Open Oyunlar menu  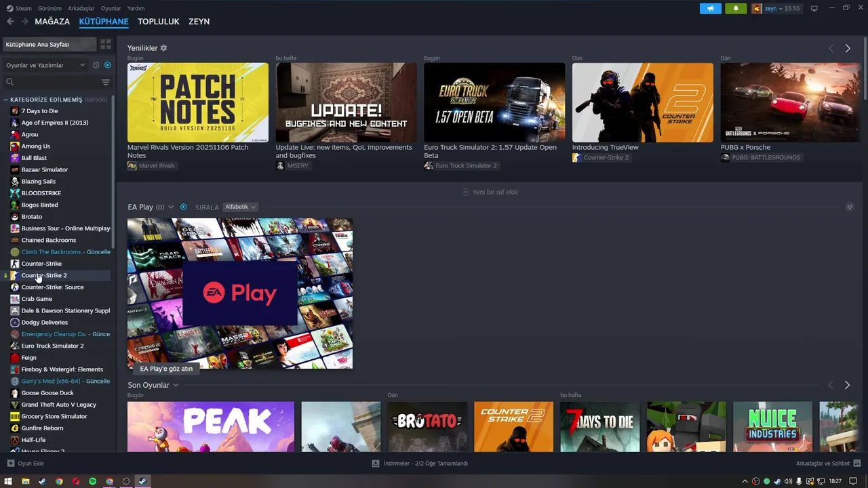pos(111,8)
